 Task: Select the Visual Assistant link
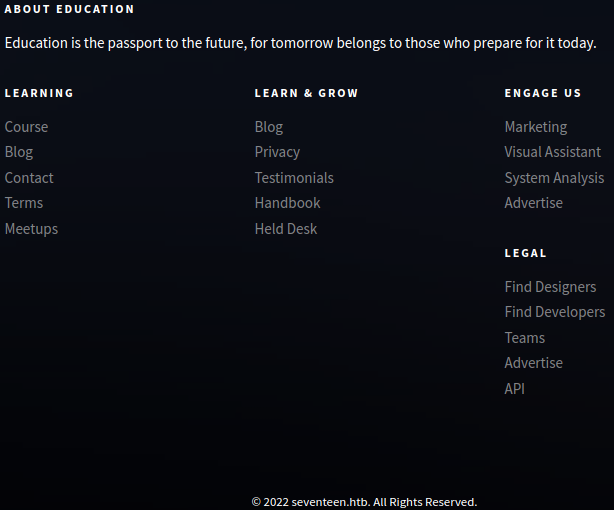click(x=553, y=152)
